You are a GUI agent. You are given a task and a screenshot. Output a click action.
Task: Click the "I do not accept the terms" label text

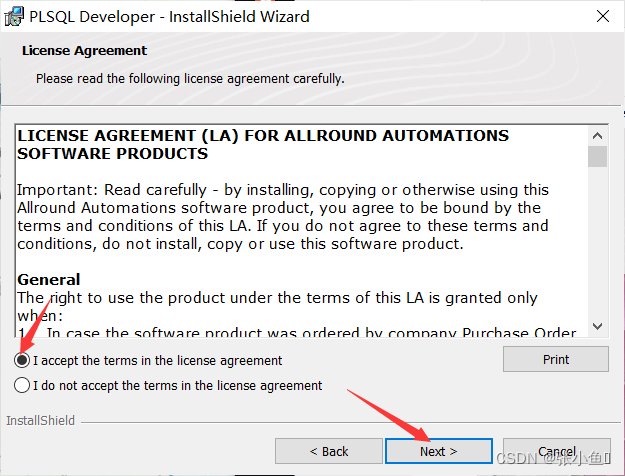pyautogui.click(x=177, y=386)
